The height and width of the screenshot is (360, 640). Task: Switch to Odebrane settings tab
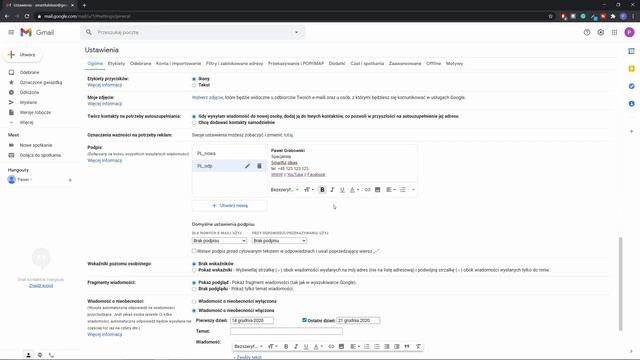[x=140, y=64]
